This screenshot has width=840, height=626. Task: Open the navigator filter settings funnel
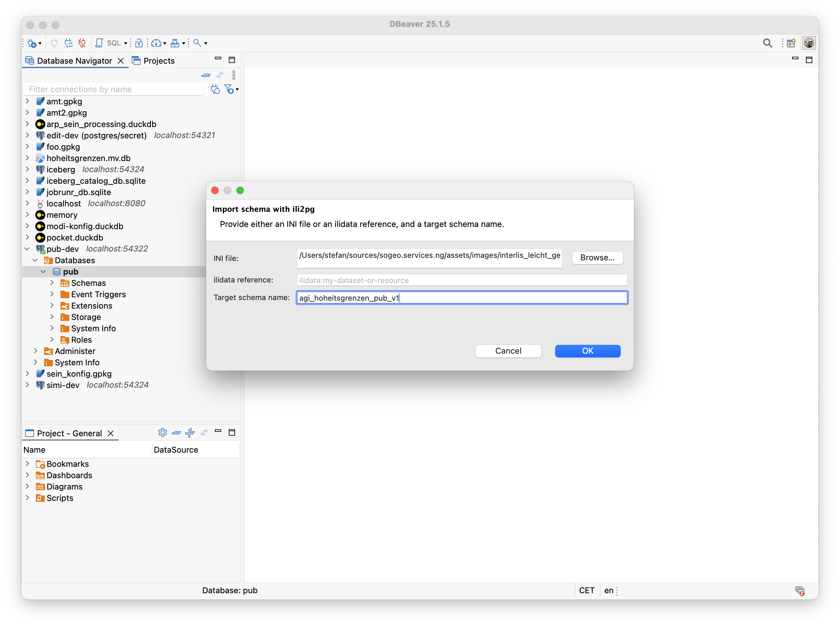click(x=229, y=90)
